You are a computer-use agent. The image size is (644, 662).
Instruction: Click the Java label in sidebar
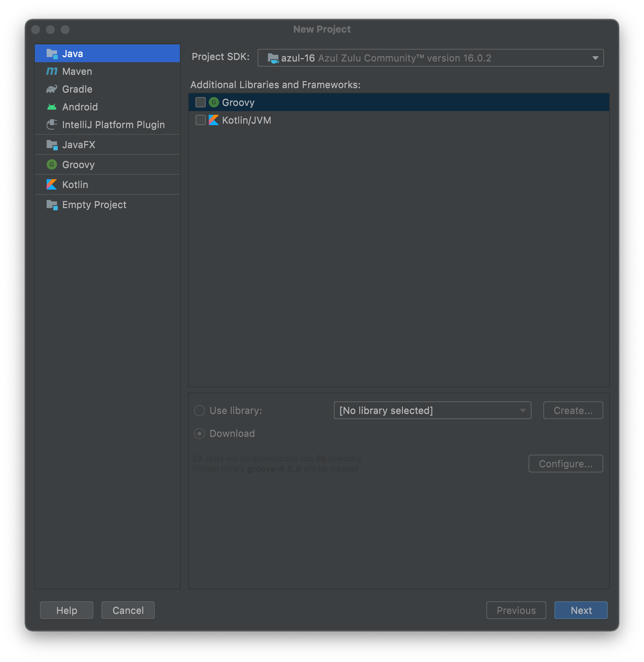[73, 54]
